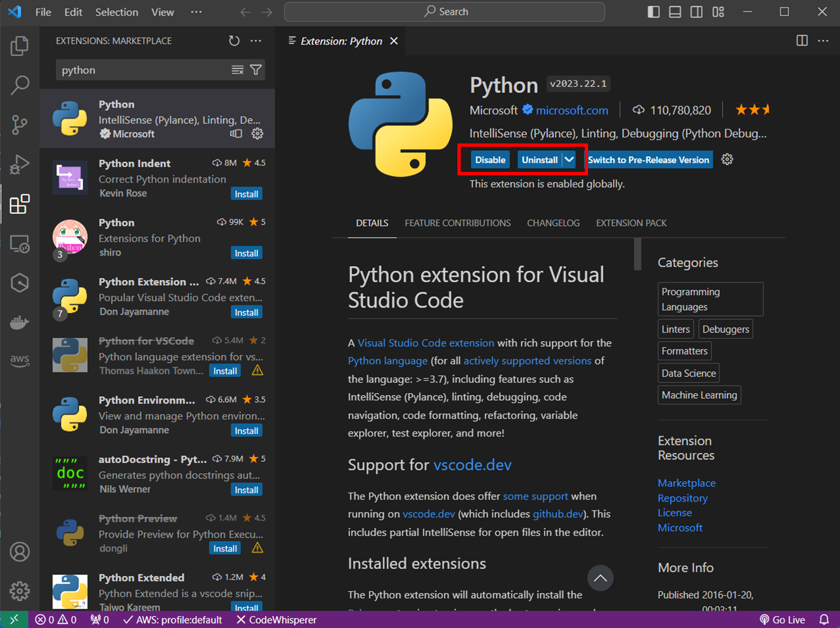The image size is (840, 628).
Task: Click the Data Science category tag
Action: pyautogui.click(x=689, y=373)
